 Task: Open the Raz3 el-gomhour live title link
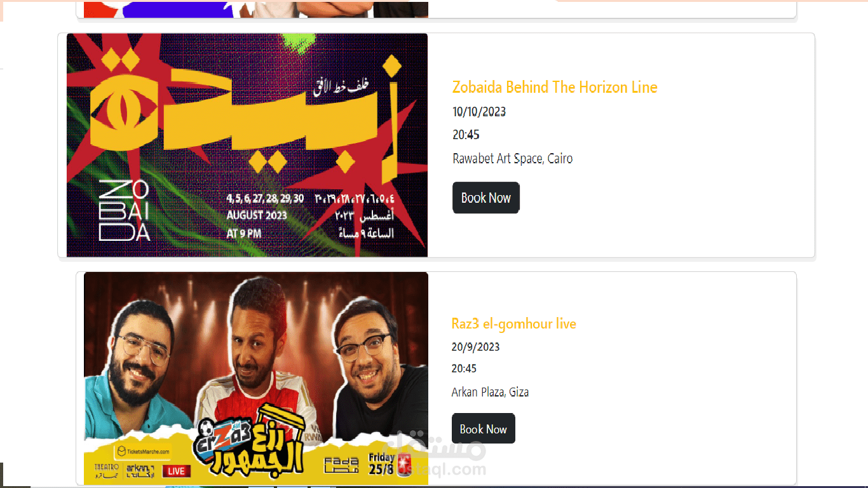coord(513,323)
